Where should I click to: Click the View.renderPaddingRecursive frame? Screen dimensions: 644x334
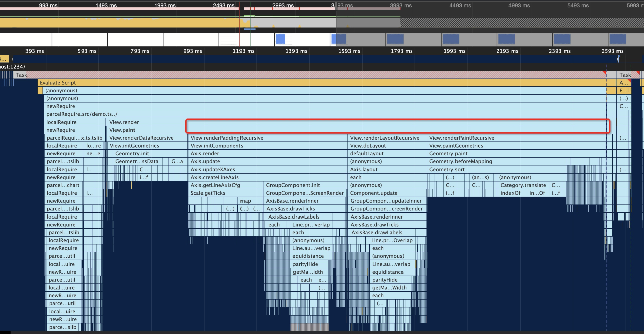(268, 138)
